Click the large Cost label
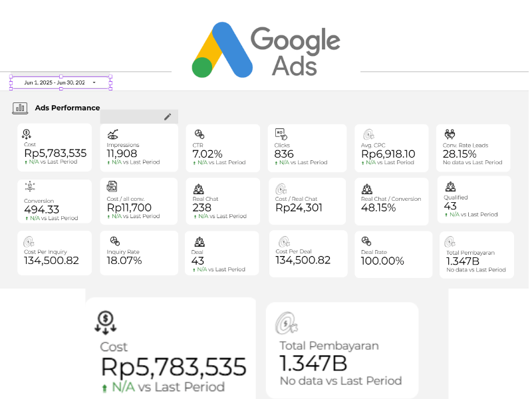Viewport: 532px width, 399px height. point(114,346)
